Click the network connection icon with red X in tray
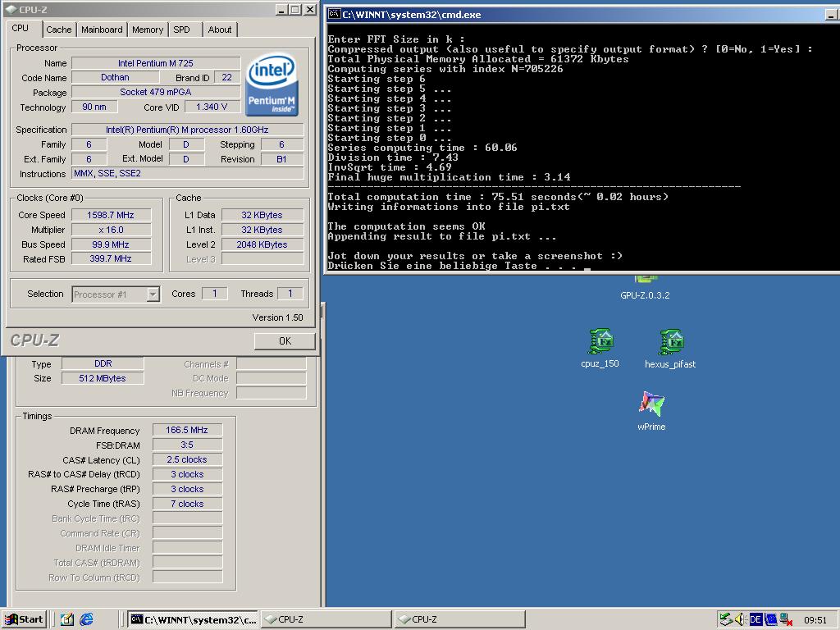Screen dimensions: 840x630 [x=786, y=619]
